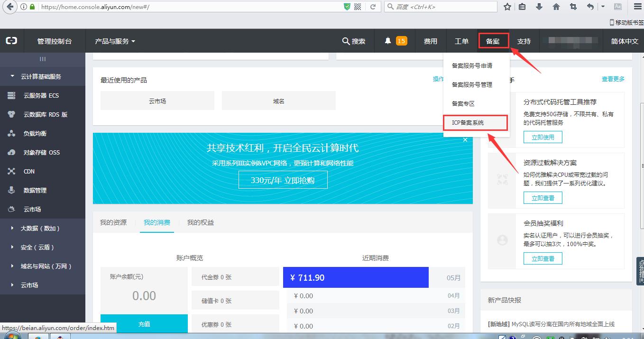Select ICP备案系统 from dropdown menu

(475, 122)
